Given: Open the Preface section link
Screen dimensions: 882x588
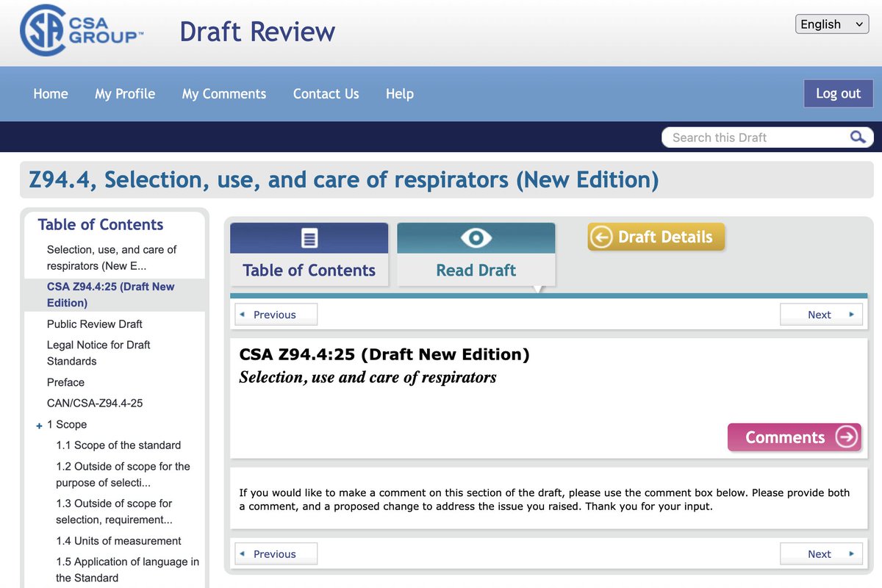Looking at the screenshot, I should [x=65, y=381].
